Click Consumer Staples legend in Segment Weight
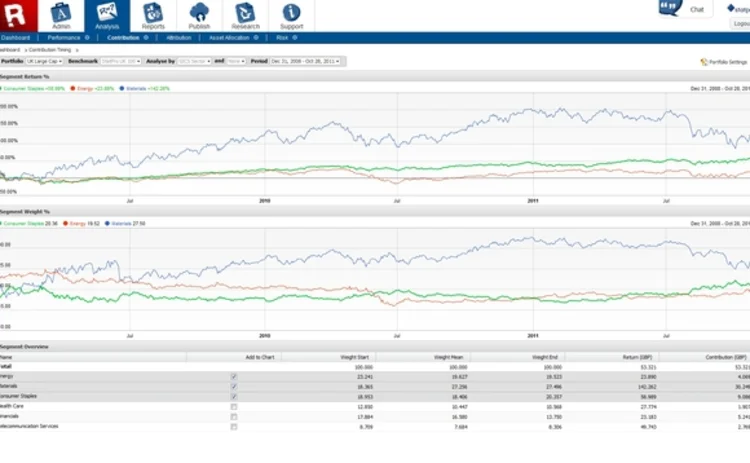This screenshot has width=750, height=463. coord(31,223)
